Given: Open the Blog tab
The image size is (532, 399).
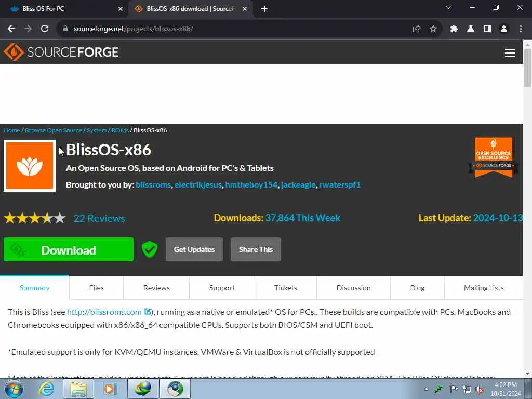Looking at the screenshot, I should click(417, 288).
